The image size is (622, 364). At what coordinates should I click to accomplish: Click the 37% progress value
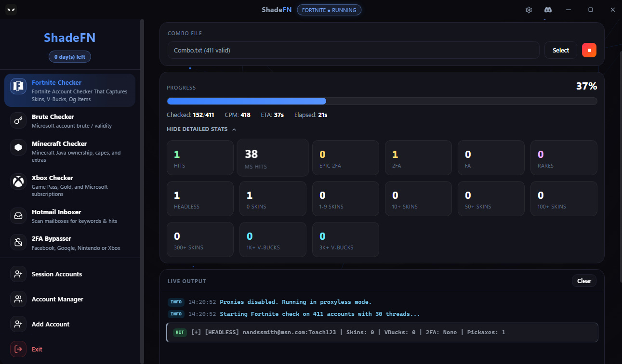click(586, 86)
